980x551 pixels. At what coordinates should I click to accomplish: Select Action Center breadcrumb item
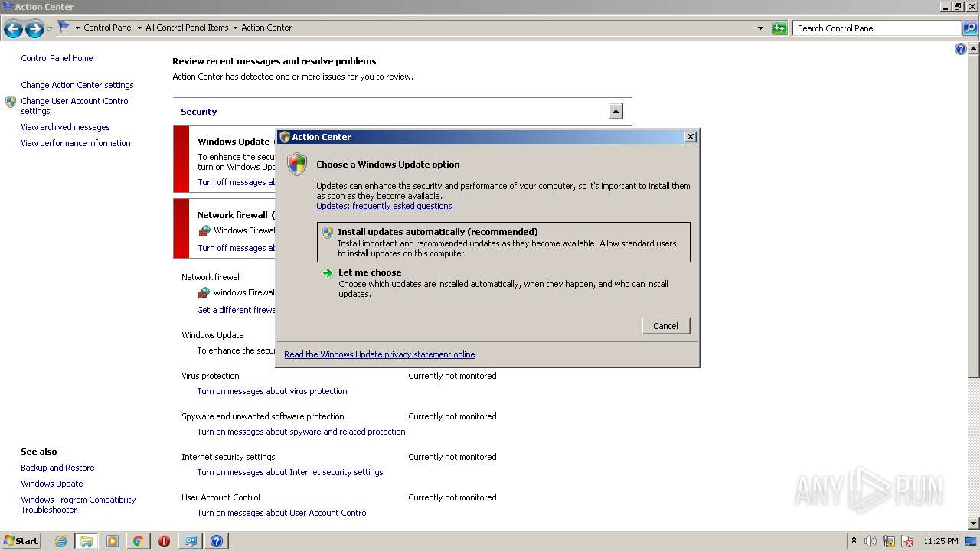(x=266, y=28)
